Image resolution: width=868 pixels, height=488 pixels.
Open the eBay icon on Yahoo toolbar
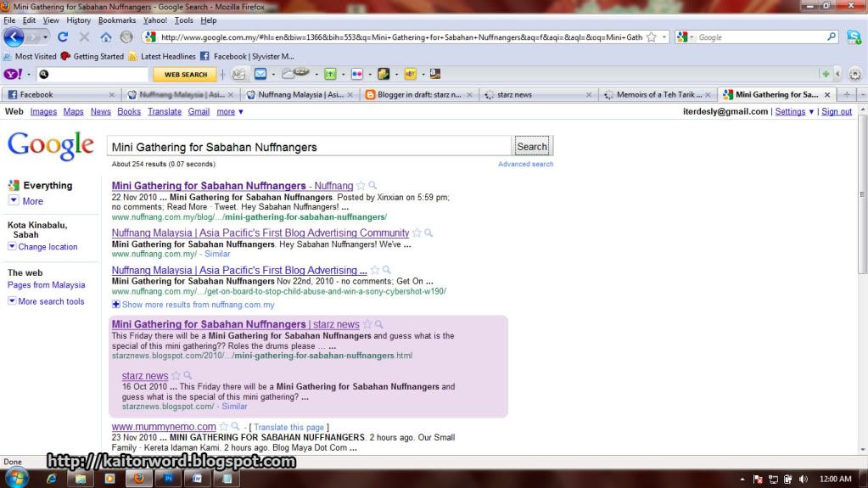pos(410,74)
